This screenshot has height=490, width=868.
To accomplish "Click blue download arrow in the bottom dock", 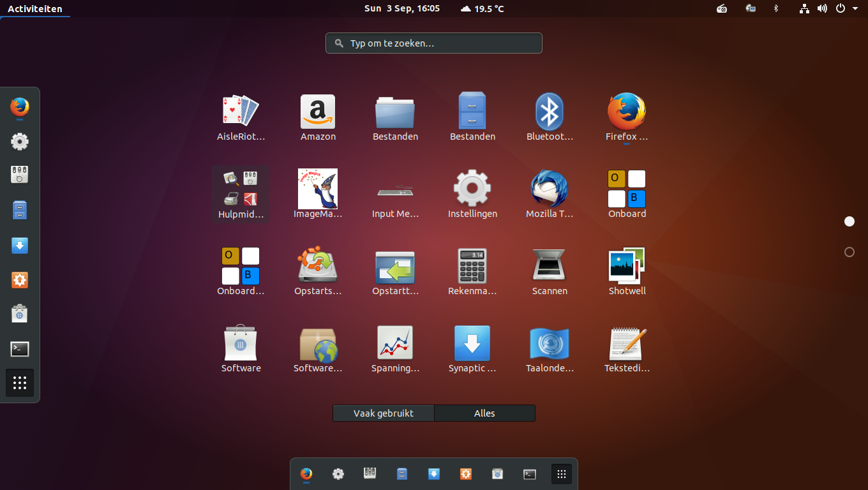I will [434, 474].
